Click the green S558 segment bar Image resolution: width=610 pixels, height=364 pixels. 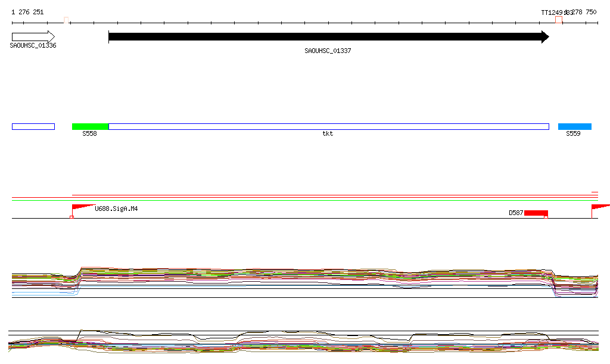click(x=90, y=126)
